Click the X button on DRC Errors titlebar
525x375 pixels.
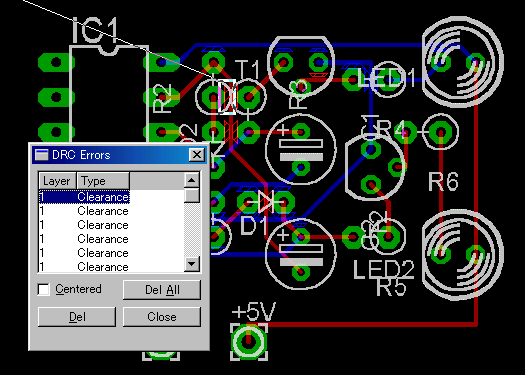[x=197, y=155]
